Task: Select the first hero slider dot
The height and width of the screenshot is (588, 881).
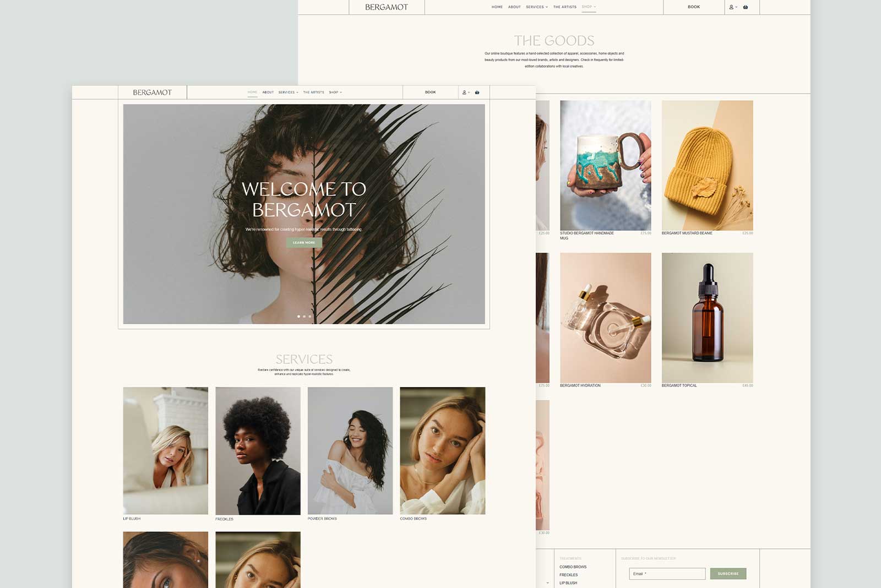Action: pyautogui.click(x=298, y=317)
